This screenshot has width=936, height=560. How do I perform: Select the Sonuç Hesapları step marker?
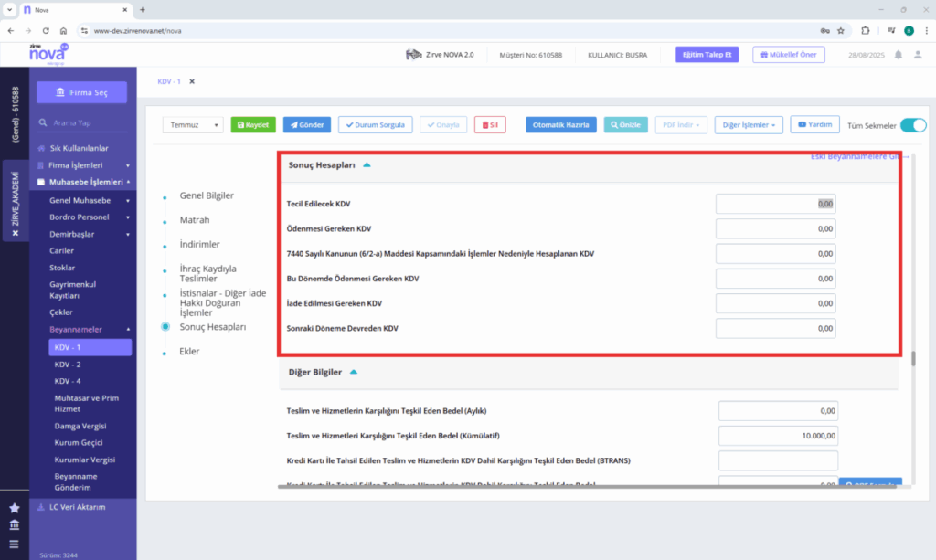coord(165,327)
